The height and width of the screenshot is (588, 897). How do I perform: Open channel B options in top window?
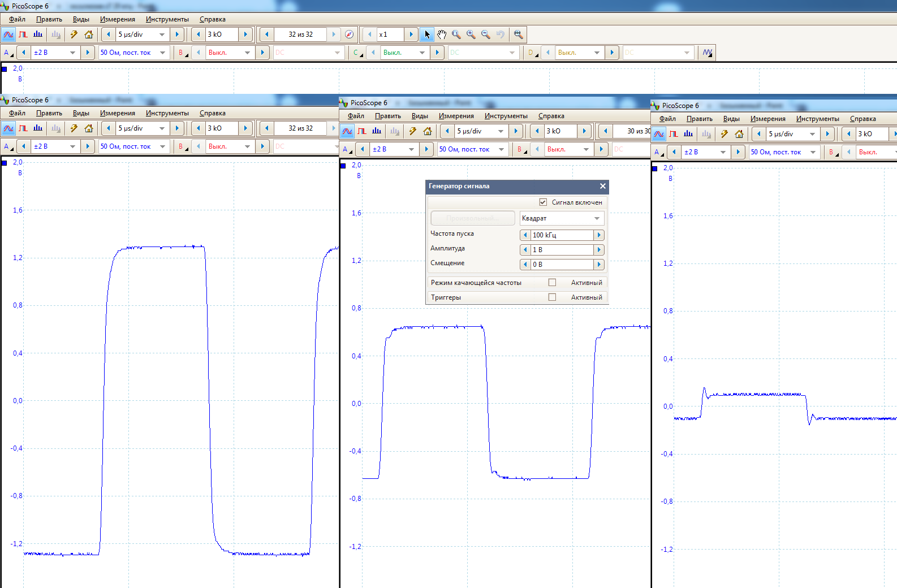click(183, 53)
